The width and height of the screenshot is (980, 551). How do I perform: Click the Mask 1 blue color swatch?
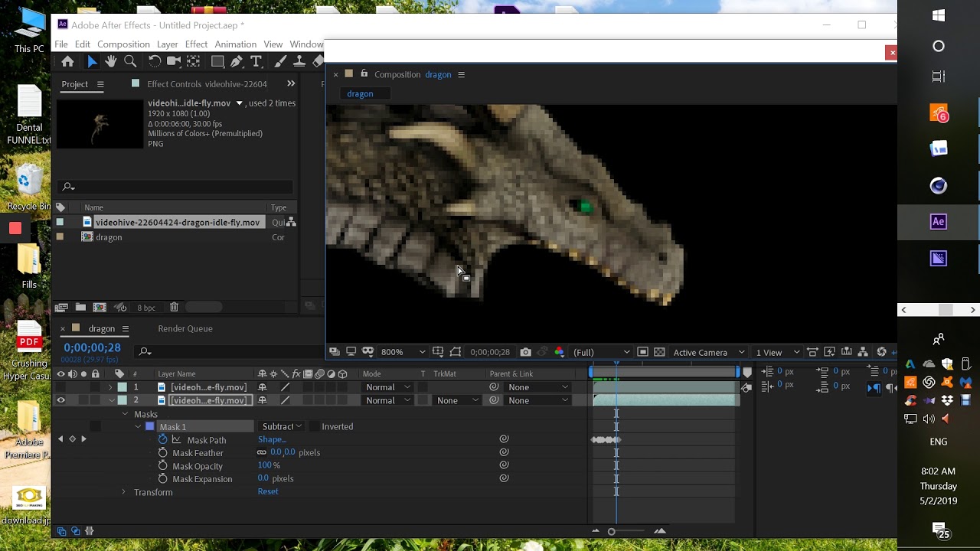click(x=150, y=426)
